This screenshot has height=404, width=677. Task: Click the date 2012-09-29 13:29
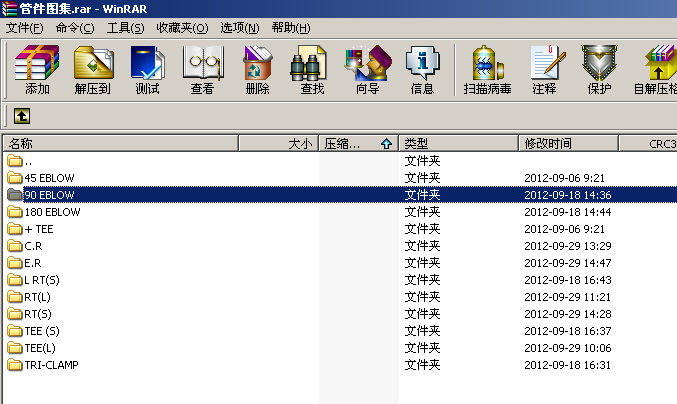pyautogui.click(x=568, y=246)
